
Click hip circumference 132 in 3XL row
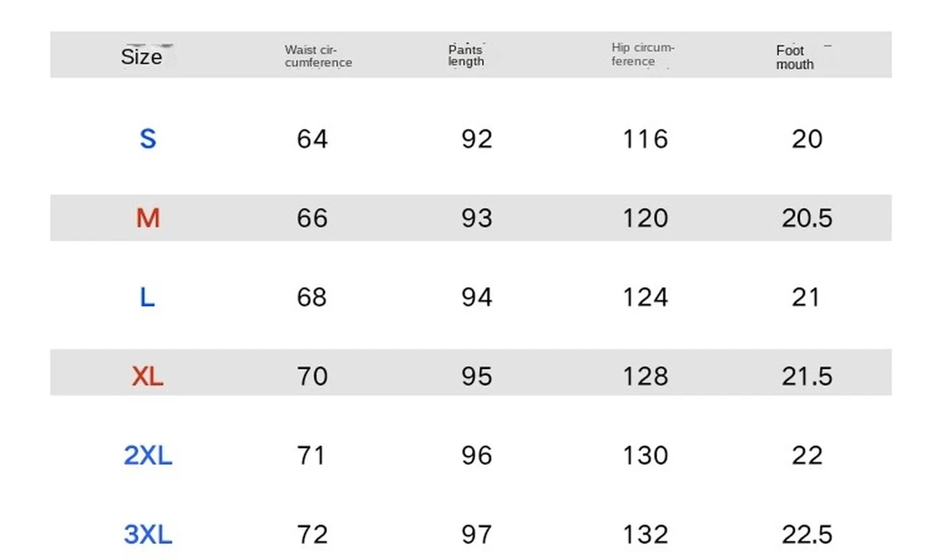pyautogui.click(x=645, y=535)
